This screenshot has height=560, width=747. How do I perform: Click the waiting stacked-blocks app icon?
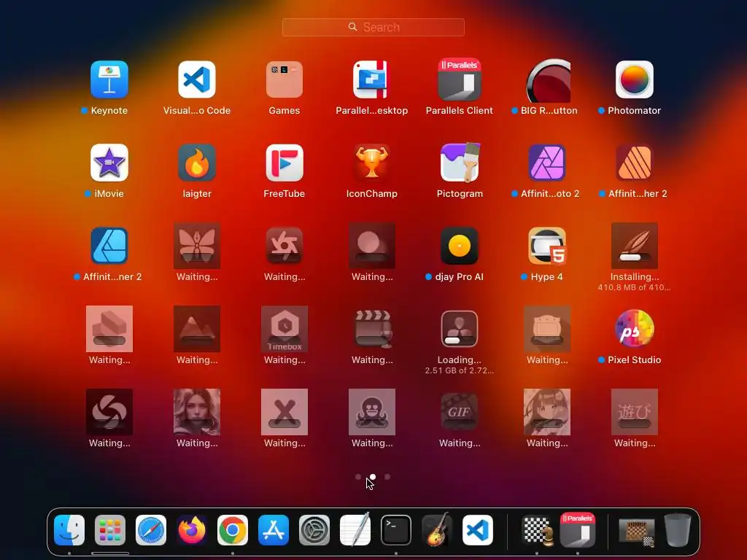109,329
